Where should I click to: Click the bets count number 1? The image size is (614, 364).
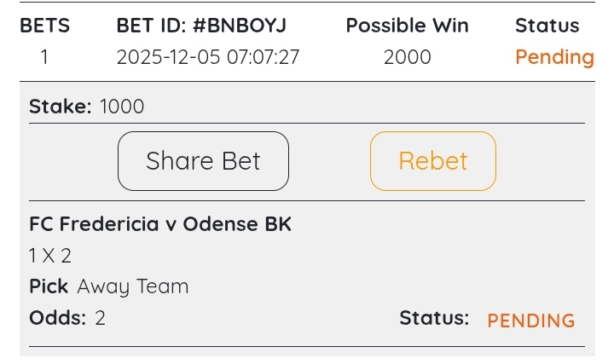(44, 58)
